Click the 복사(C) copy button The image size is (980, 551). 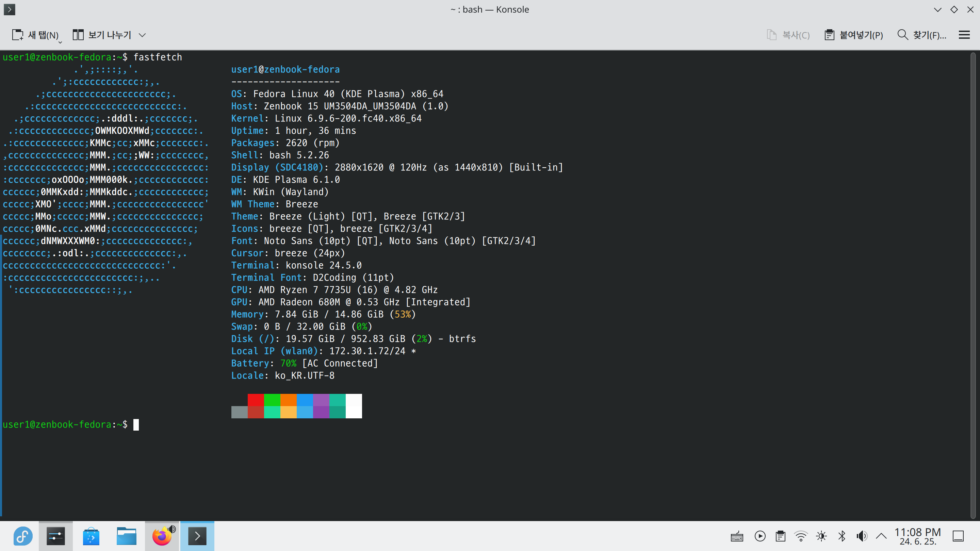point(788,35)
